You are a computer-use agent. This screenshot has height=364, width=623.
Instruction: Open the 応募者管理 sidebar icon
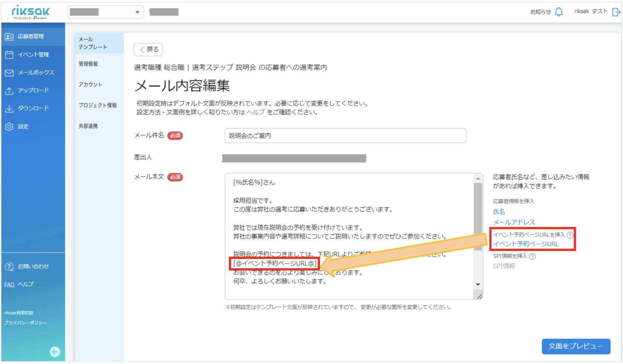9,37
